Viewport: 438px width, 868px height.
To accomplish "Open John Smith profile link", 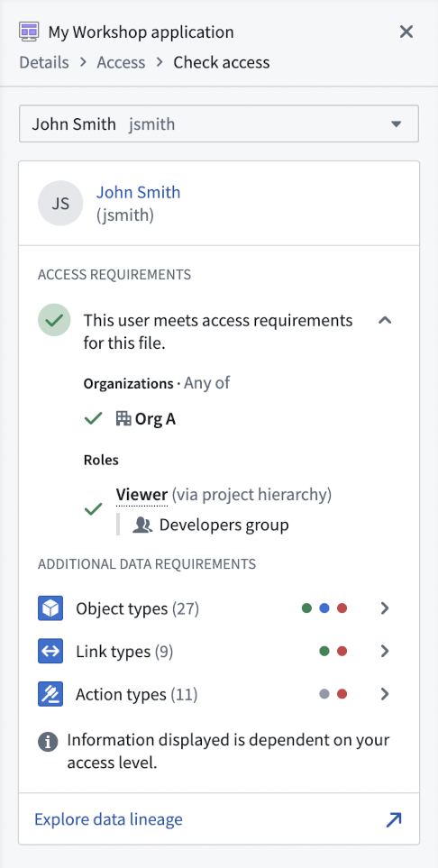I will [139, 192].
